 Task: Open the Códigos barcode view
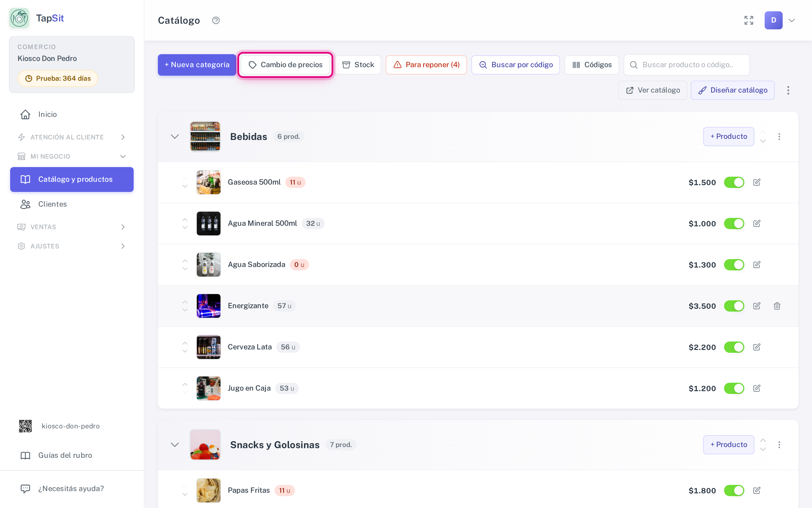pyautogui.click(x=592, y=65)
